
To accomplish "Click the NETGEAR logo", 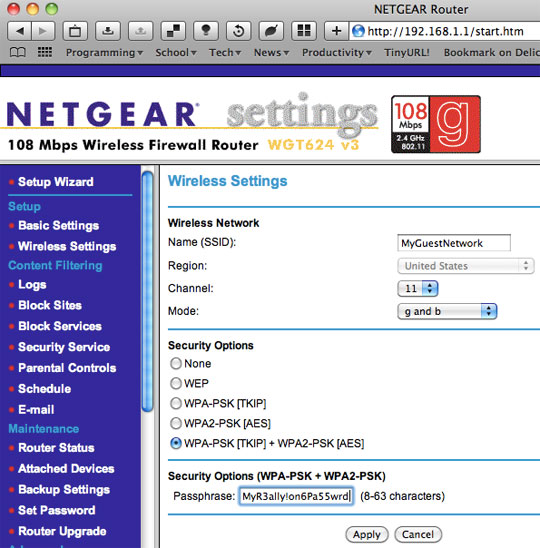I will [x=102, y=114].
